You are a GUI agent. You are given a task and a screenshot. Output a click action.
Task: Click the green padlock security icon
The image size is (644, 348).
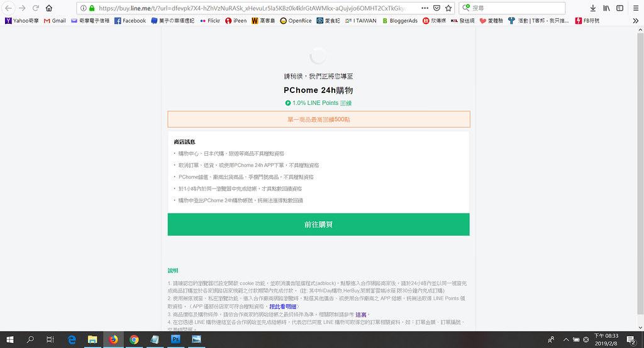[92, 8]
